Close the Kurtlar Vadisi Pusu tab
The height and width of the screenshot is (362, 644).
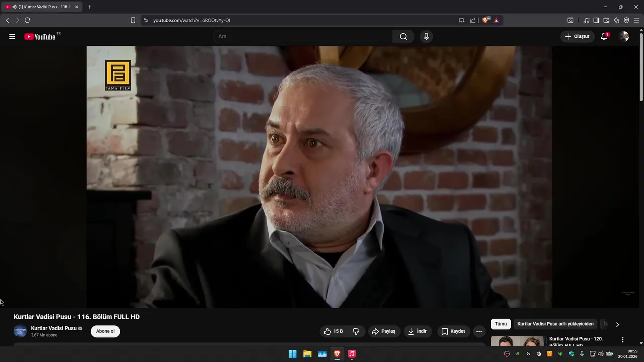point(77,7)
